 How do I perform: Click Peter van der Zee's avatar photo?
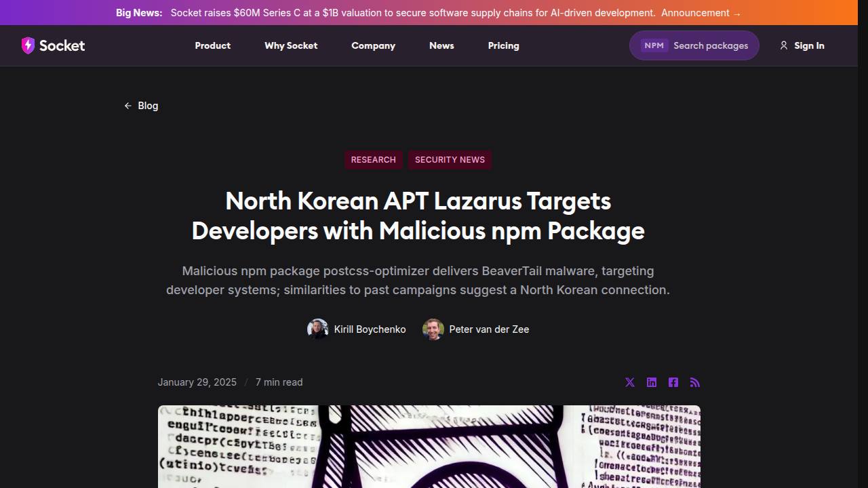pos(433,329)
